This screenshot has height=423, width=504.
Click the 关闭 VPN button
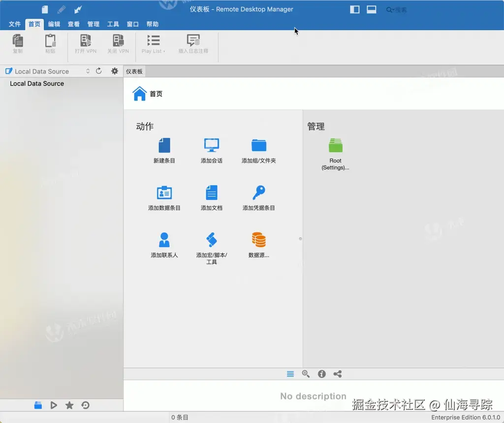pos(118,44)
